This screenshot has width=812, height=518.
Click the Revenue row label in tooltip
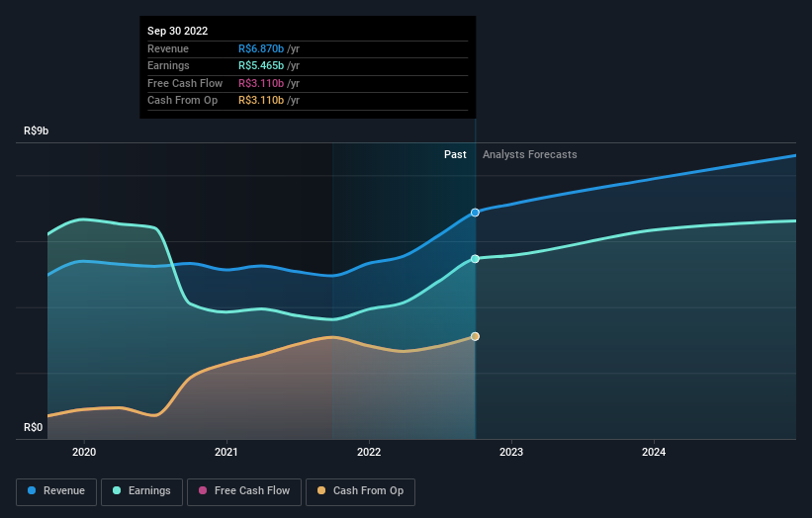tap(168, 48)
